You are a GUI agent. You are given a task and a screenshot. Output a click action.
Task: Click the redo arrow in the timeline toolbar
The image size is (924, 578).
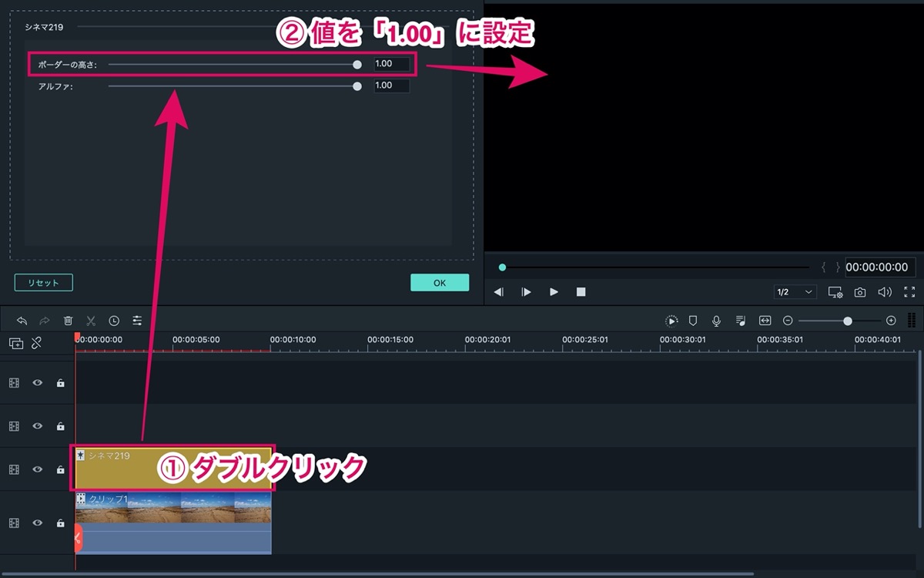[45, 321]
